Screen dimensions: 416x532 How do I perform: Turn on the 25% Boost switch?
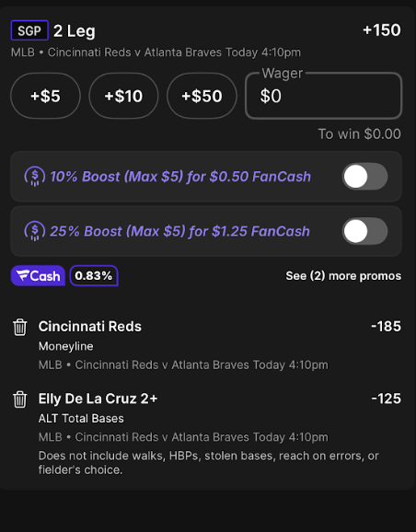[x=364, y=231]
